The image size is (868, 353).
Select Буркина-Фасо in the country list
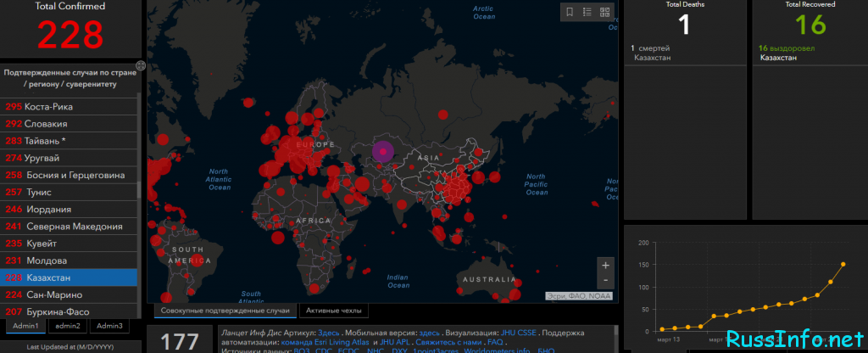coord(69,311)
